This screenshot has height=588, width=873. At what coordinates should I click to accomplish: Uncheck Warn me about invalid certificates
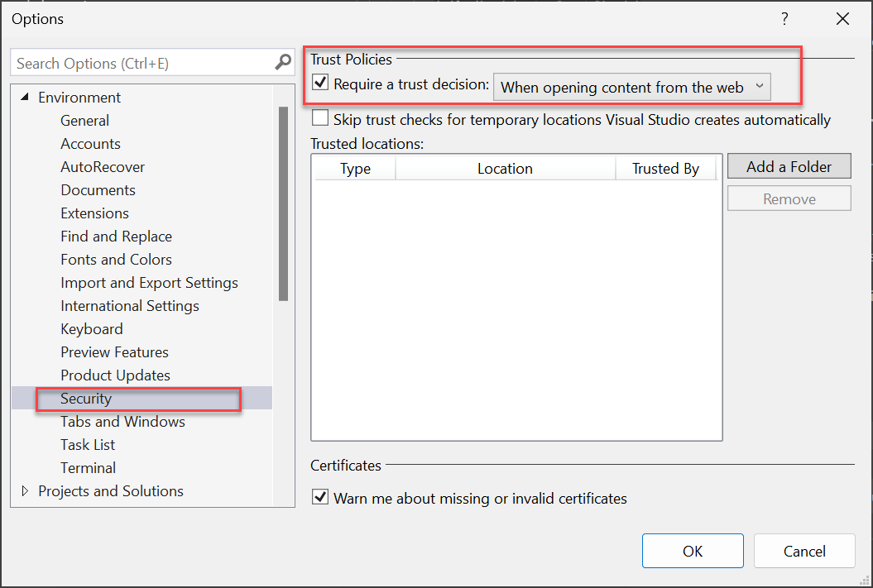click(320, 497)
